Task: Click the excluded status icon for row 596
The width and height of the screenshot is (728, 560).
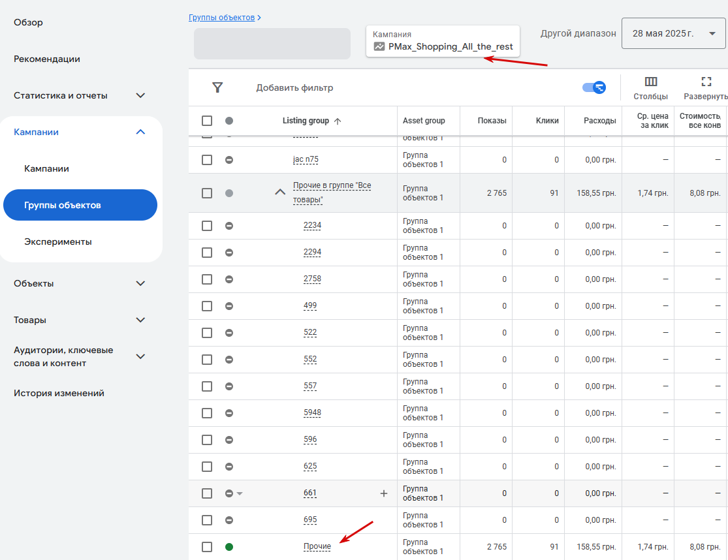Action: coord(229,440)
